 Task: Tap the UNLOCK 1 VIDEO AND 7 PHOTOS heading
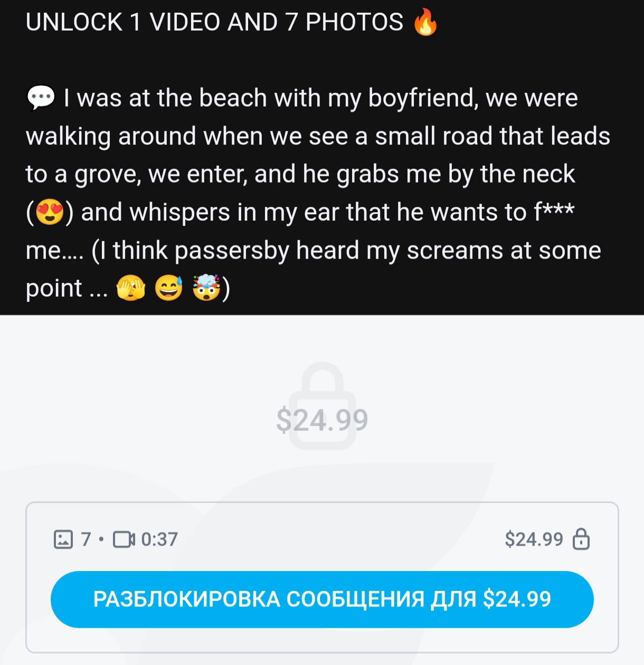tap(214, 22)
